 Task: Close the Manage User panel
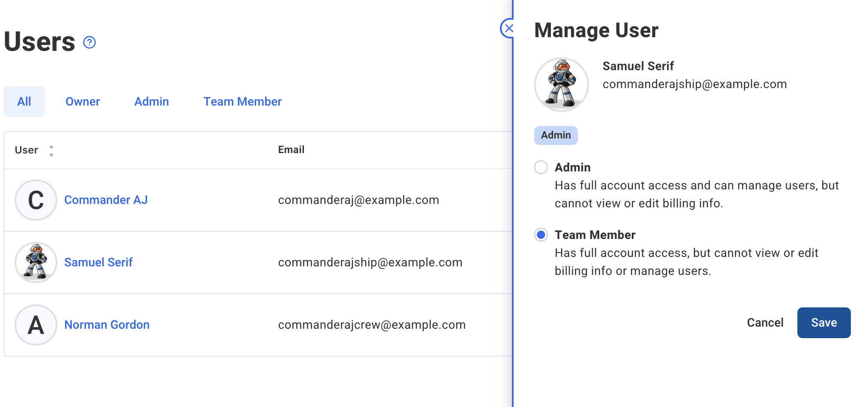tap(508, 28)
